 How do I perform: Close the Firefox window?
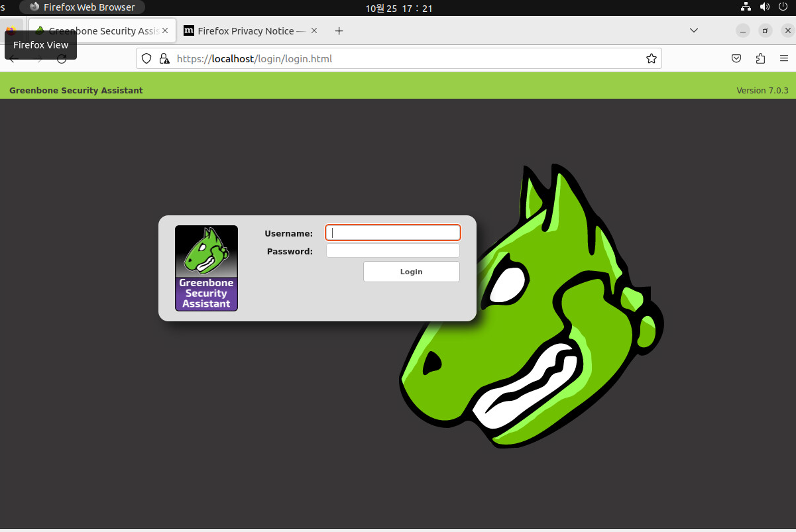pos(787,30)
